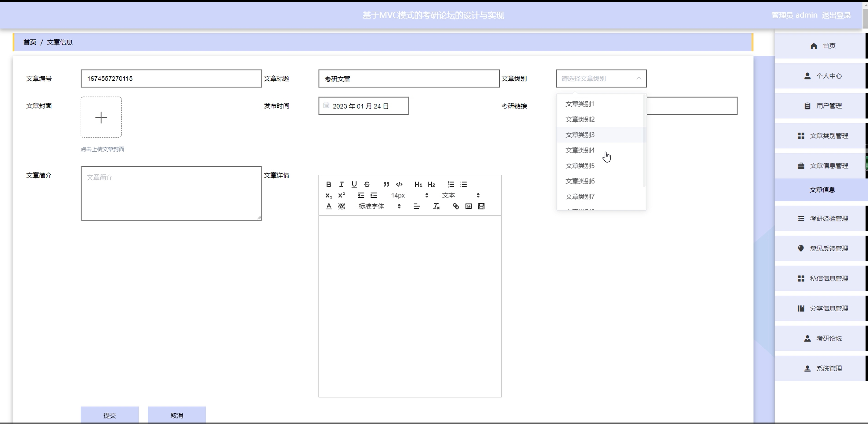The width and height of the screenshot is (868, 424).
Task: Insert image using picture icon
Action: coord(468,206)
